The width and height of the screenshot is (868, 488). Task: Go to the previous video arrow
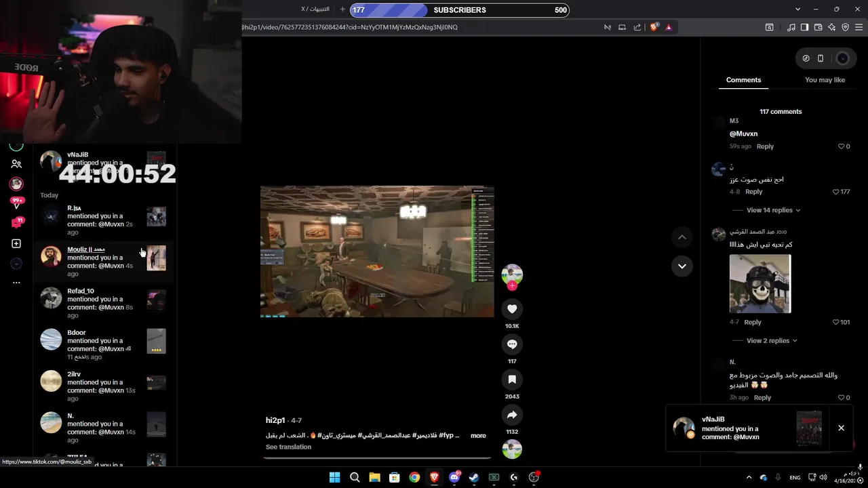click(x=682, y=237)
